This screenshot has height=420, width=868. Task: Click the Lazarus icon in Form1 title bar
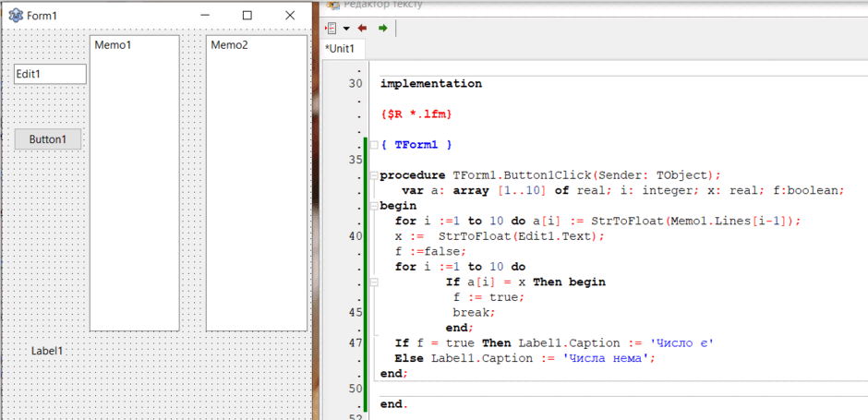16,16
